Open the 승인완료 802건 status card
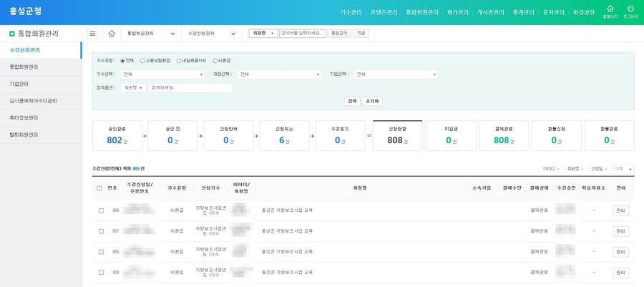Image resolution: width=644 pixels, height=287 pixels. pos(117,135)
